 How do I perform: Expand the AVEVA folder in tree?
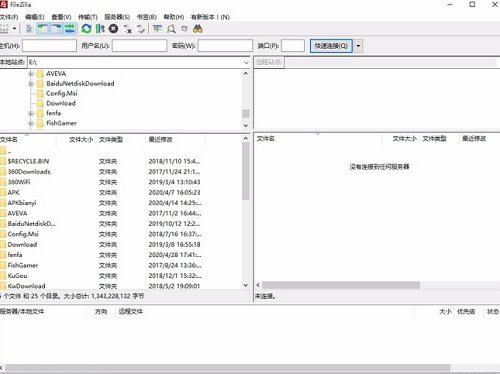pos(31,74)
